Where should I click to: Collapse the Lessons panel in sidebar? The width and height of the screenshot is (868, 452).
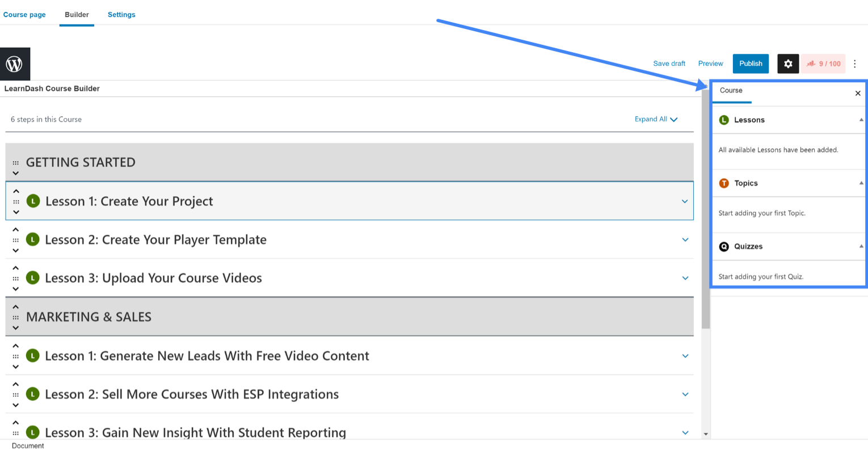[x=861, y=120]
